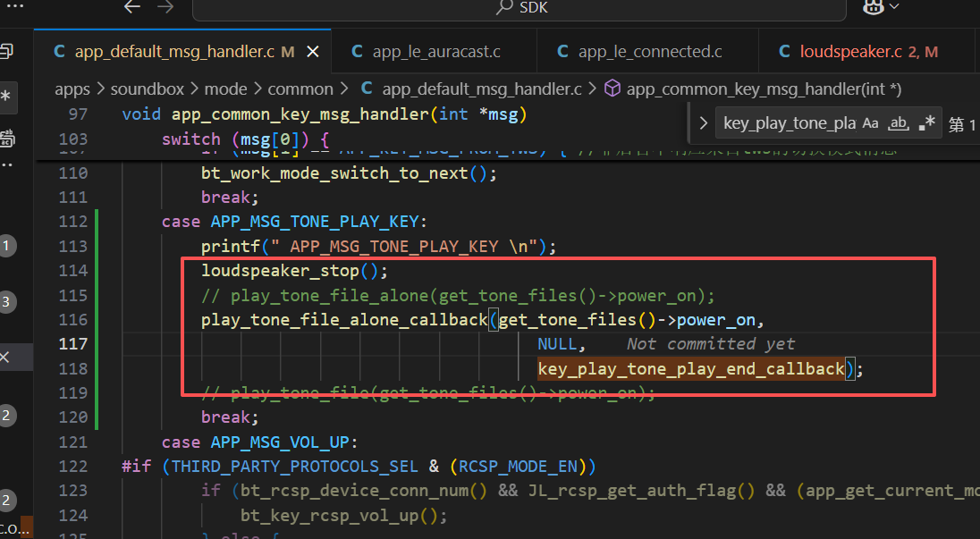Toggle Match Case (Aa) in find widget
Screen dimensions: 980x539
[871, 123]
